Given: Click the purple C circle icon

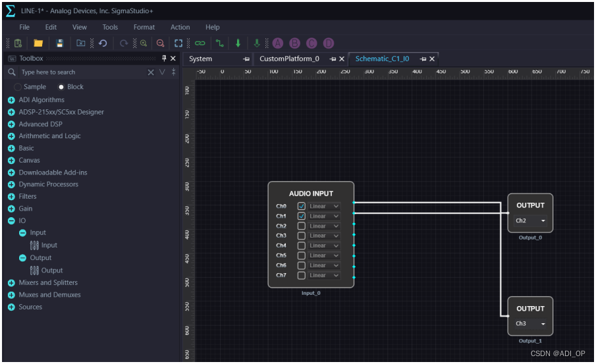Looking at the screenshot, I should (x=312, y=43).
